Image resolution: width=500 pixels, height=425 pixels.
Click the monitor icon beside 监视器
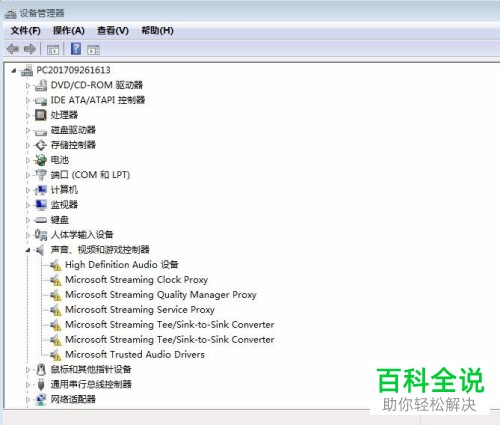pos(41,205)
